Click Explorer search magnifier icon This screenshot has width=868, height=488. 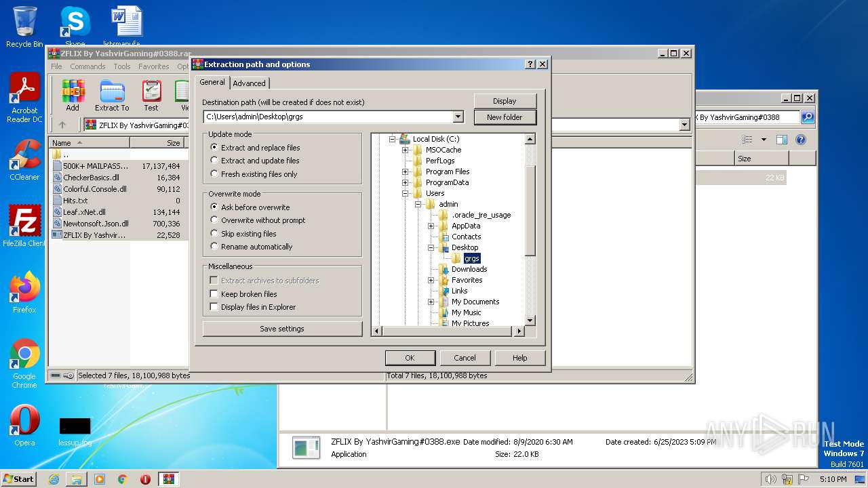(x=808, y=117)
